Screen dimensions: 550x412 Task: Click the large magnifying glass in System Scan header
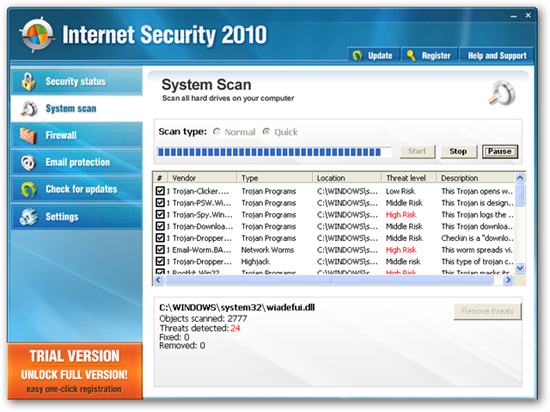502,93
